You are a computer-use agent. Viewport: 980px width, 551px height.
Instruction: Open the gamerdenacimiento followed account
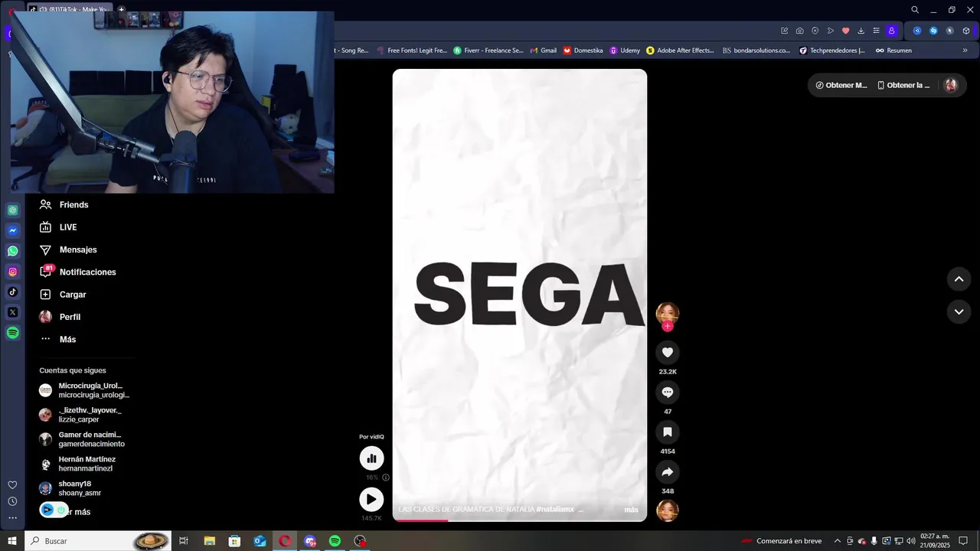pyautogui.click(x=83, y=439)
